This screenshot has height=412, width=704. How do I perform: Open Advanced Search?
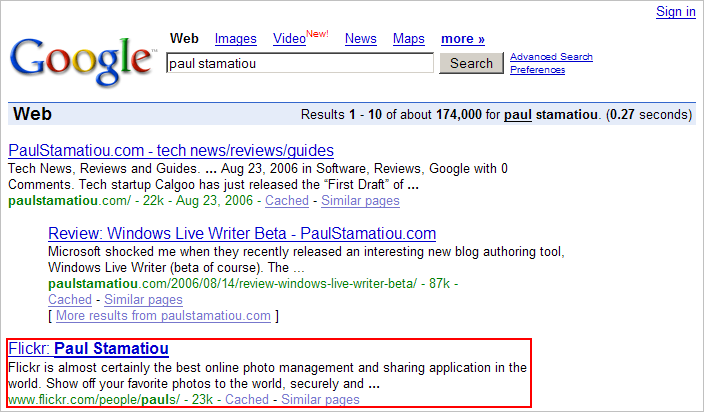pos(551,57)
